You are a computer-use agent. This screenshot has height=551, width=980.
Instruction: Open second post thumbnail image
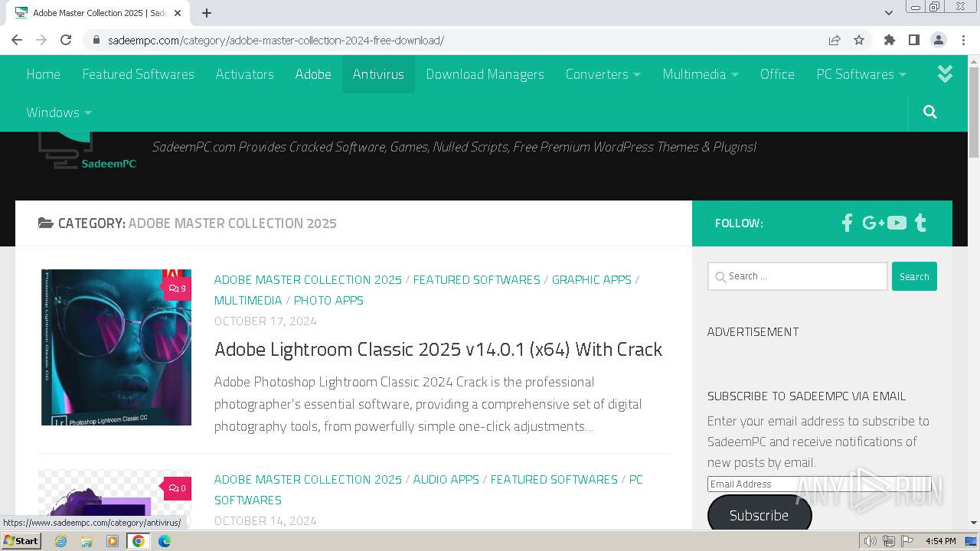[x=115, y=500]
